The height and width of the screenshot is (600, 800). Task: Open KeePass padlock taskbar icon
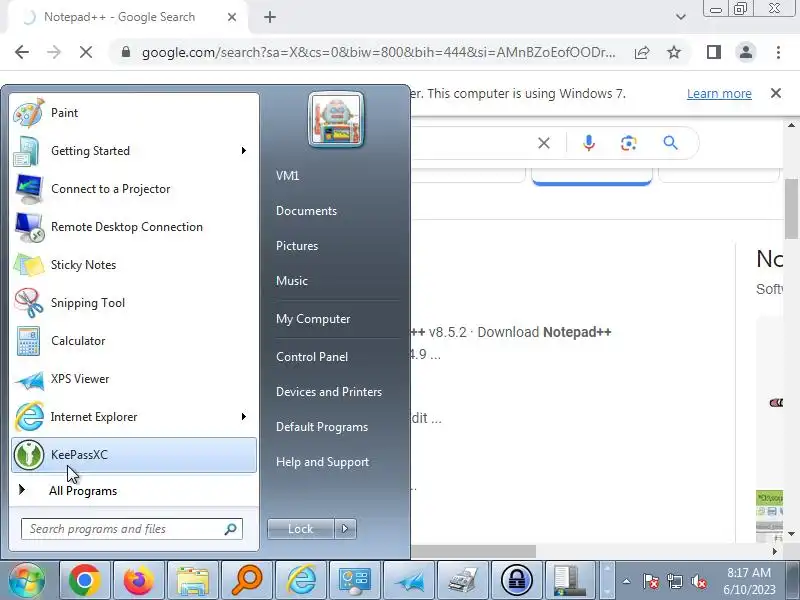pos(517,581)
